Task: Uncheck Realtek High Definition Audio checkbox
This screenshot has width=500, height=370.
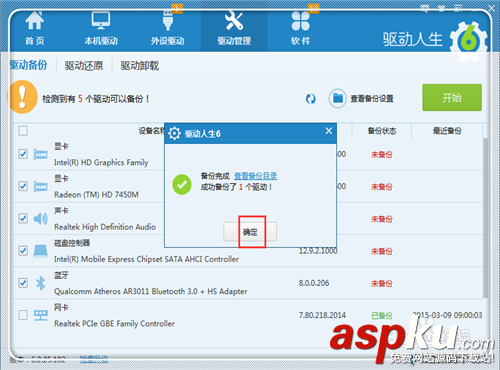Action: point(23,218)
